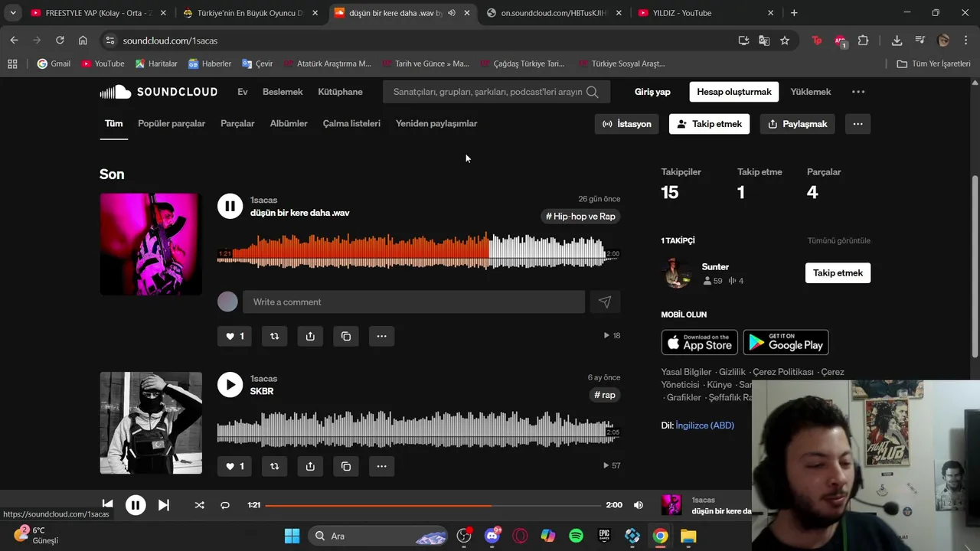Screen dimensions: 980x551
Task: Open the App Store download badge
Action: click(x=700, y=342)
